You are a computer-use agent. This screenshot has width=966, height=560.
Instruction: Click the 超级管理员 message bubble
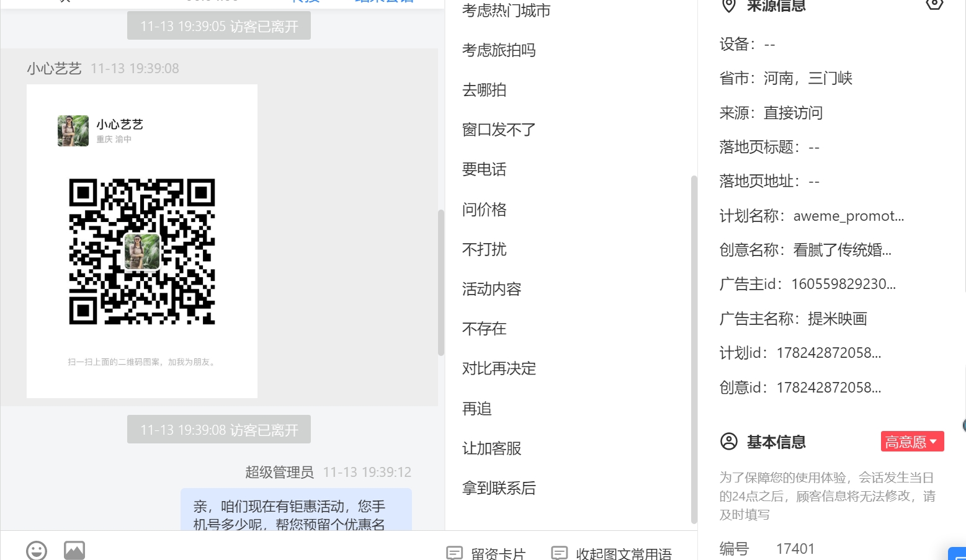click(x=296, y=510)
